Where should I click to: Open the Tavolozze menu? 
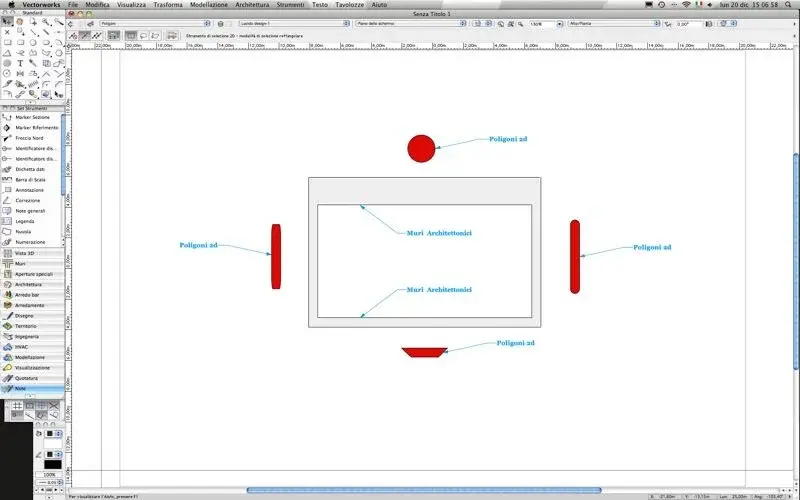click(349, 5)
